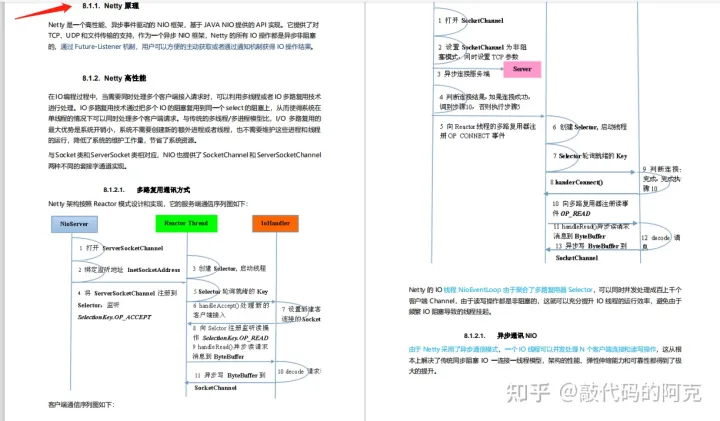Screen dimensions: 720x421
Task: Click step "9 判断连接" in right diagram
Action: coord(662,179)
